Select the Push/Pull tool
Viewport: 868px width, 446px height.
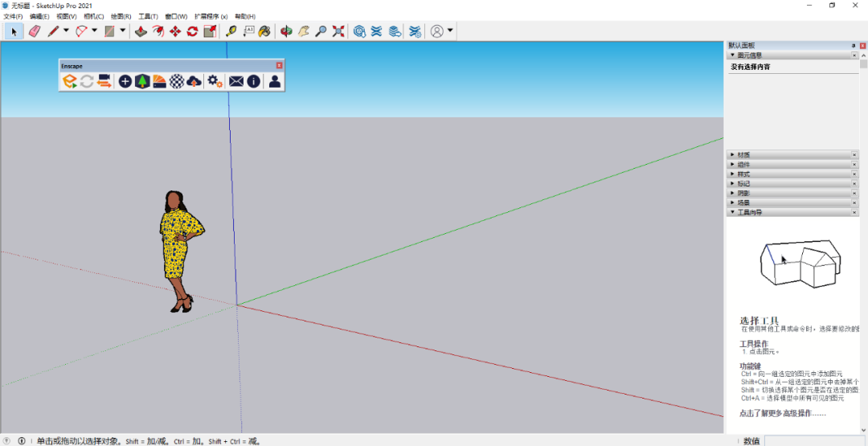click(x=141, y=31)
